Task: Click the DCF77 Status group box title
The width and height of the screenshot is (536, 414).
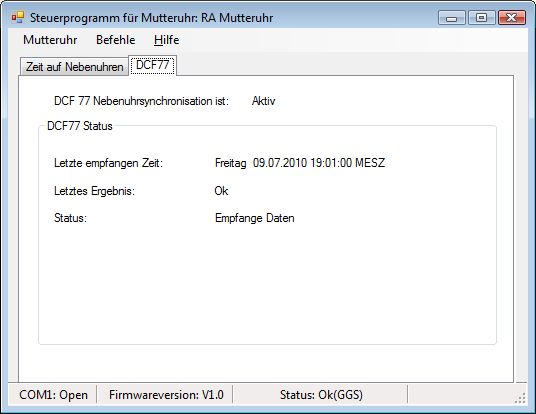Action: pyautogui.click(x=80, y=126)
